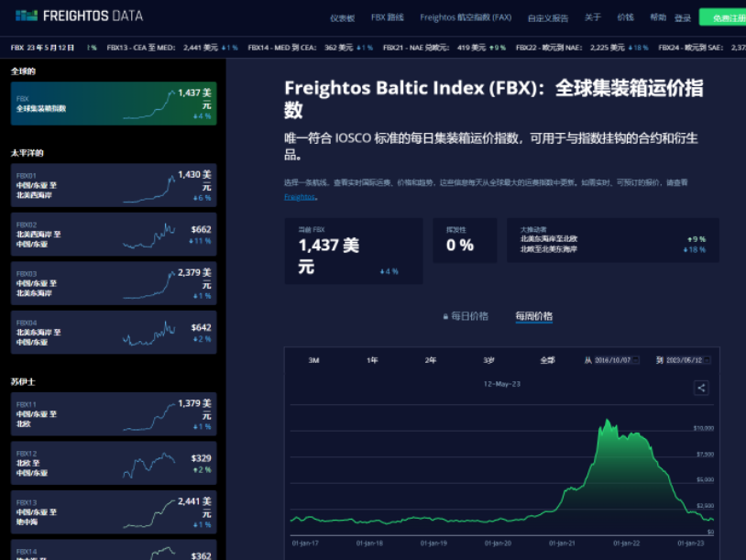Click the 太平洋的 sidebar section heading
Image resolution: width=746 pixels, height=560 pixels.
[27, 153]
